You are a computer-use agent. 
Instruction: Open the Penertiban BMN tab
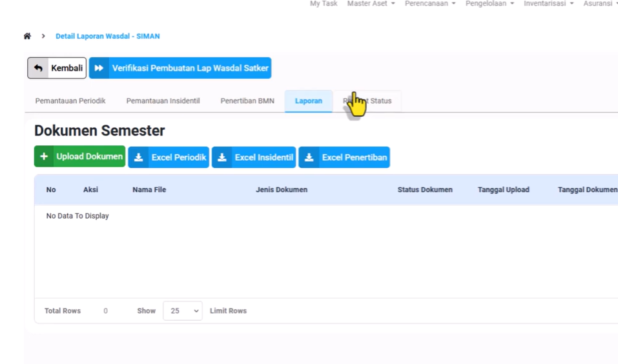(247, 101)
